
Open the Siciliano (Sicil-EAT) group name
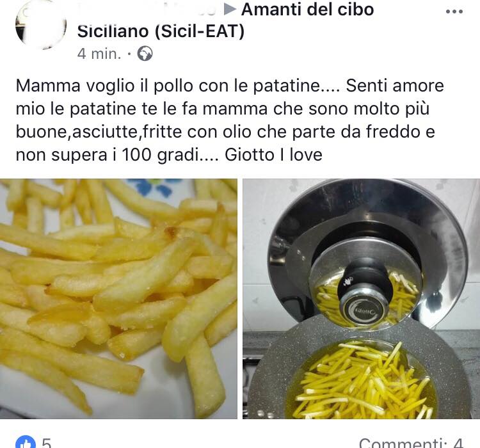(161, 31)
